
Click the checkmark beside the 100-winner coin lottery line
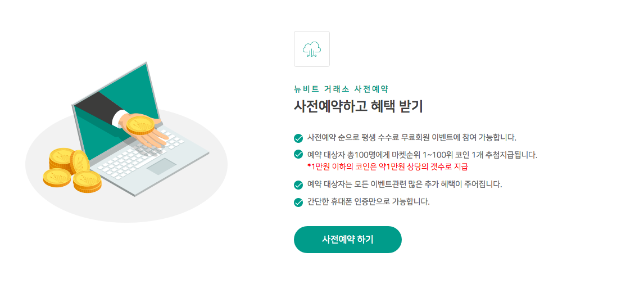(298, 155)
